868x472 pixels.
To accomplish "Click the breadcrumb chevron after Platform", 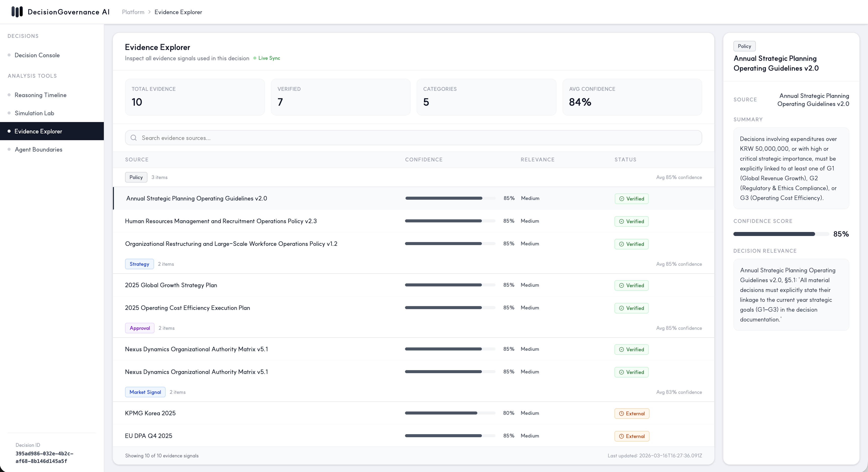I will [149, 12].
